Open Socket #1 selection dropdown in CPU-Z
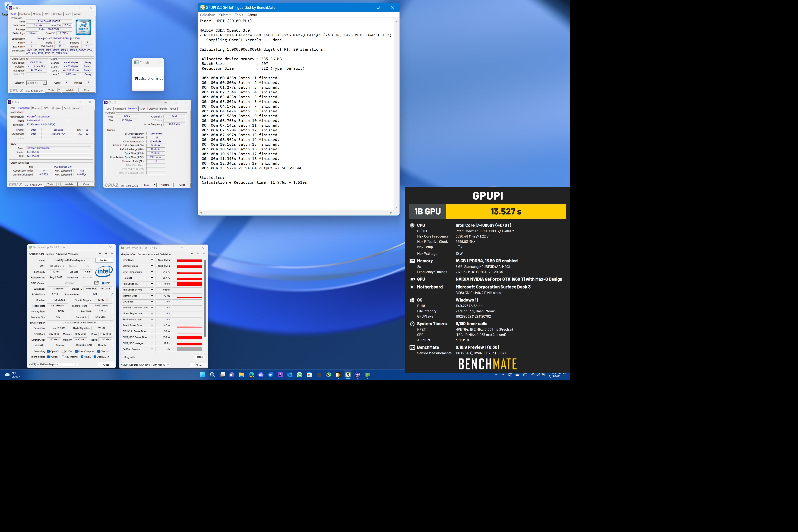 36,83
